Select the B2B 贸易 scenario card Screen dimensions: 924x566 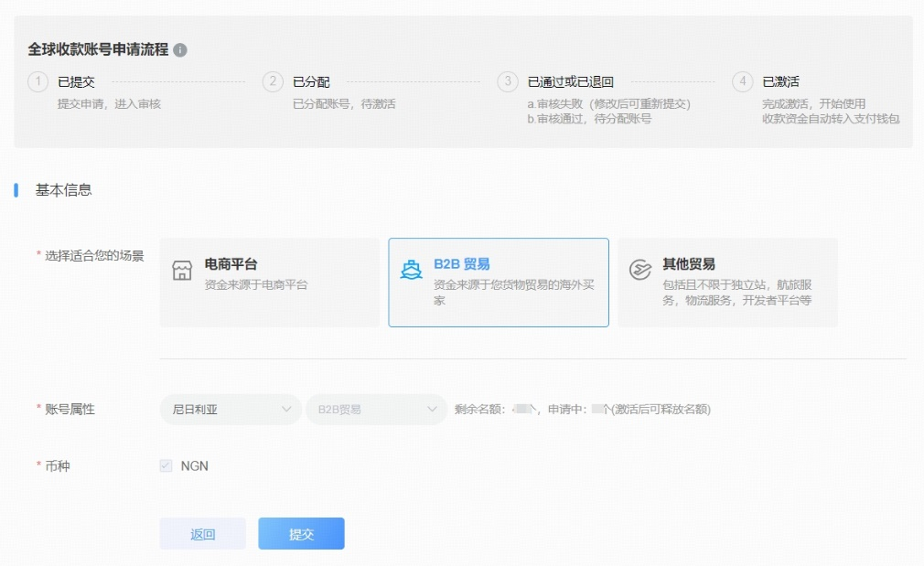[x=499, y=283]
